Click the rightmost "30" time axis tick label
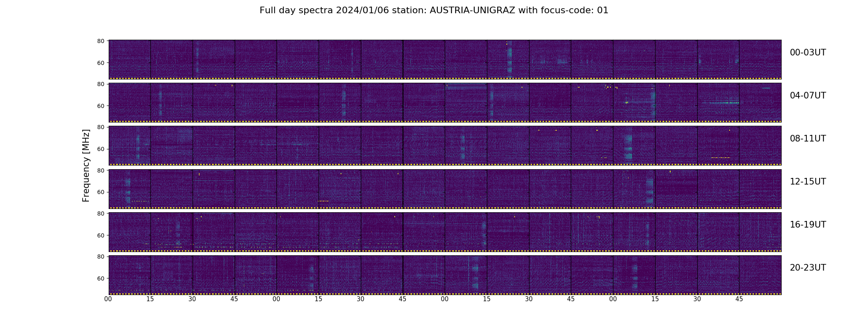Viewport: 868px width, 331px height. 697,299
